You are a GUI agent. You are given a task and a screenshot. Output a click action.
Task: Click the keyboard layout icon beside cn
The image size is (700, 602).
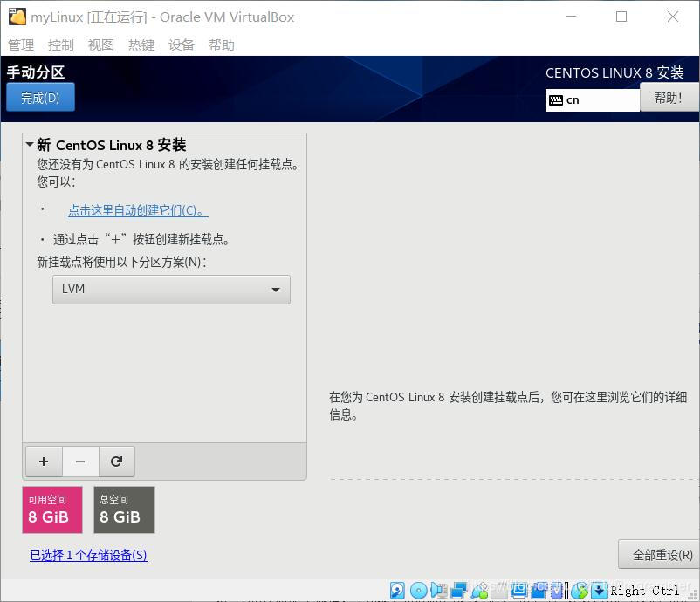click(556, 100)
